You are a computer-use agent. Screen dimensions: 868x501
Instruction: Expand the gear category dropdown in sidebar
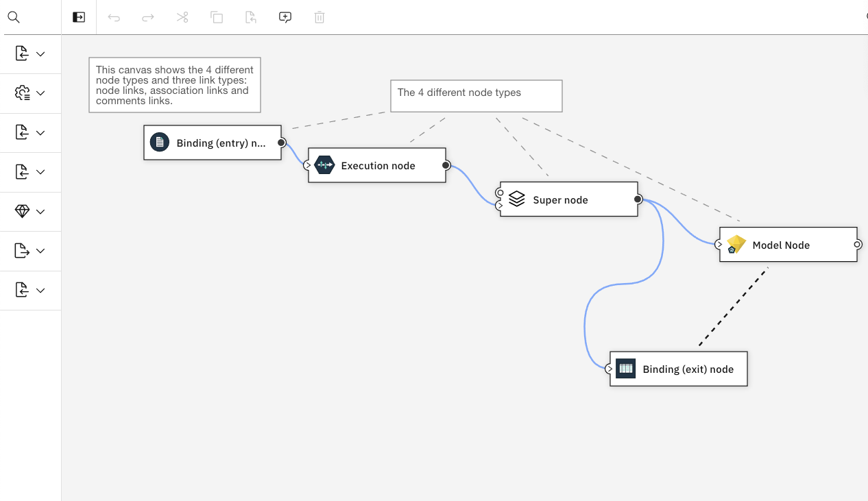pyautogui.click(x=39, y=93)
